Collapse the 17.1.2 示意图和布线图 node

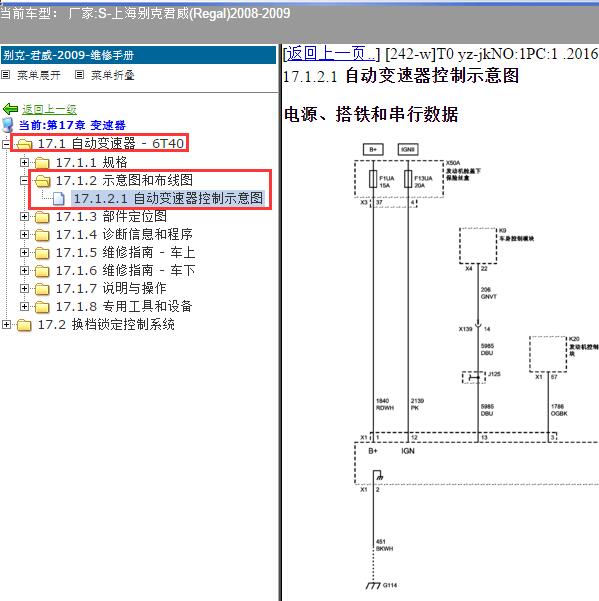point(25,181)
